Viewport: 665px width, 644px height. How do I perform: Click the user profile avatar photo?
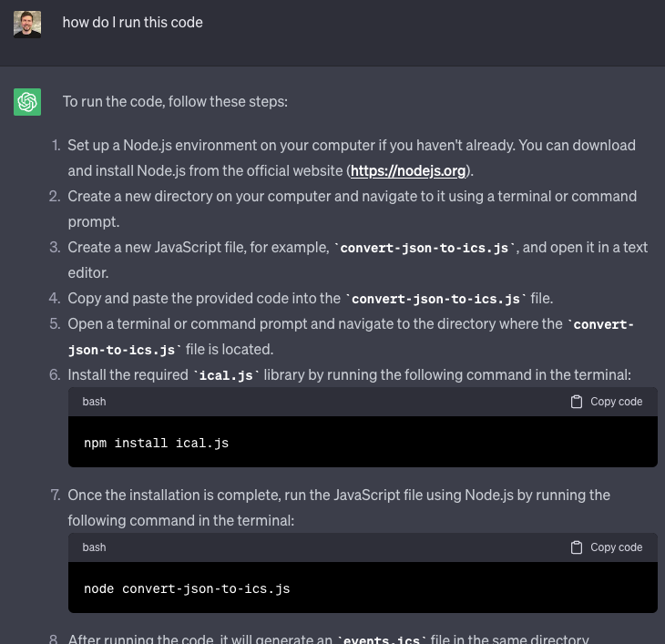(x=27, y=25)
